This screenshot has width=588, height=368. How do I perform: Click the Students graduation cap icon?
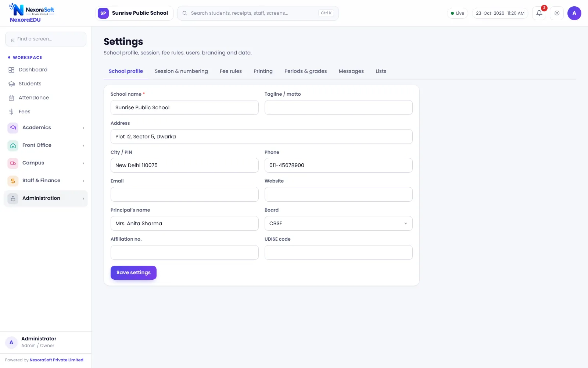coord(11,84)
